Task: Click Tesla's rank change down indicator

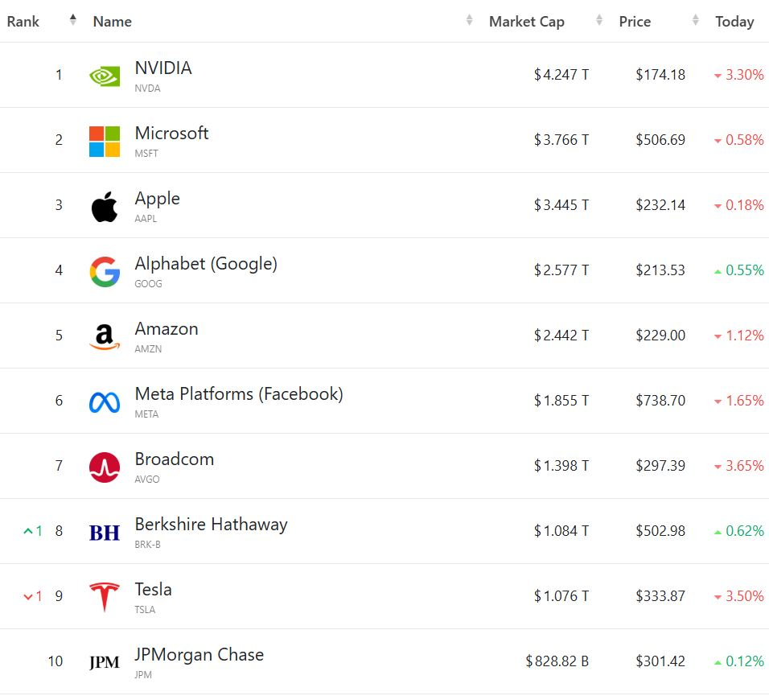Action: [33, 596]
